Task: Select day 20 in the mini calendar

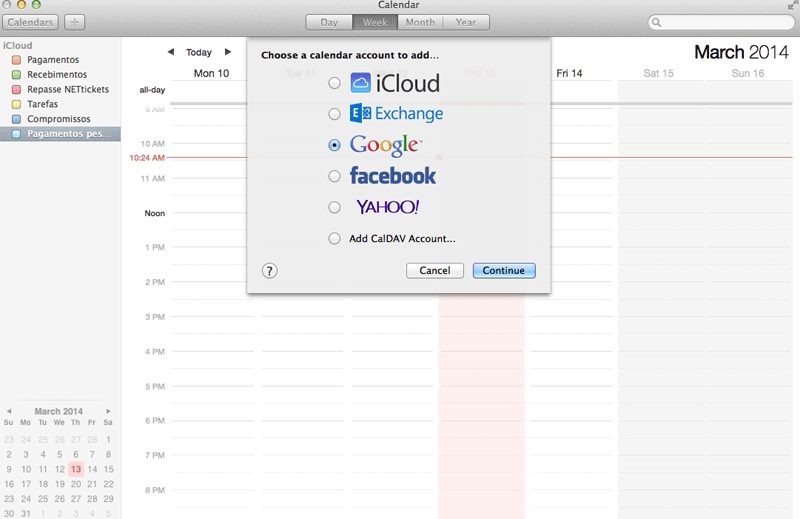Action: 76,484
